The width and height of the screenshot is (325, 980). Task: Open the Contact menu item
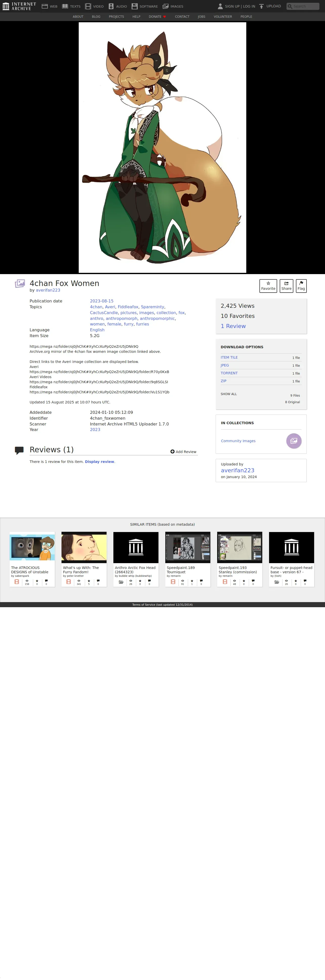[182, 17]
